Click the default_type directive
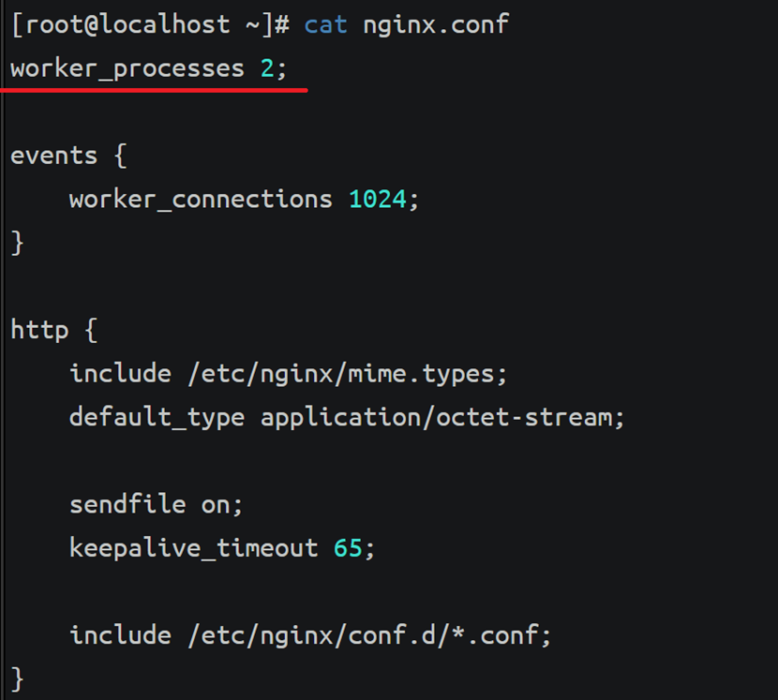778x700 pixels. tap(157, 417)
